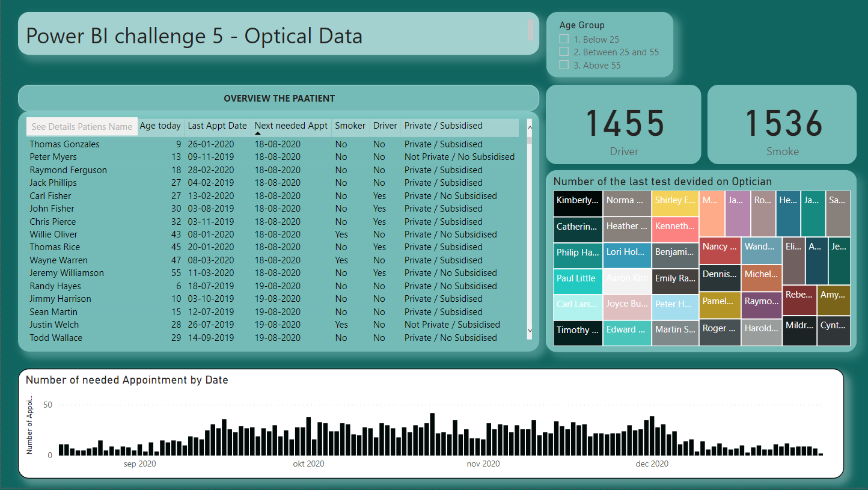Select the Dennis treemap tile
The width and height of the screenshot is (868, 490).
pyautogui.click(x=720, y=278)
